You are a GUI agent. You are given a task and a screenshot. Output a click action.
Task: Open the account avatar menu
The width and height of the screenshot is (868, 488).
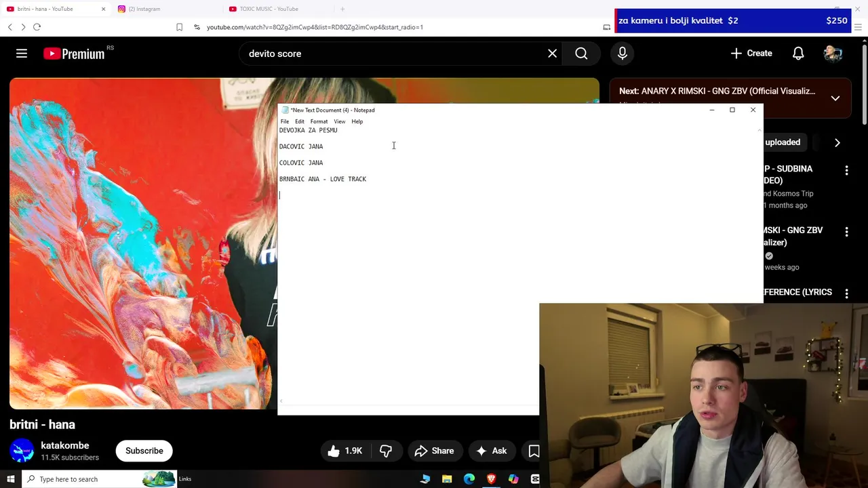pos(833,54)
